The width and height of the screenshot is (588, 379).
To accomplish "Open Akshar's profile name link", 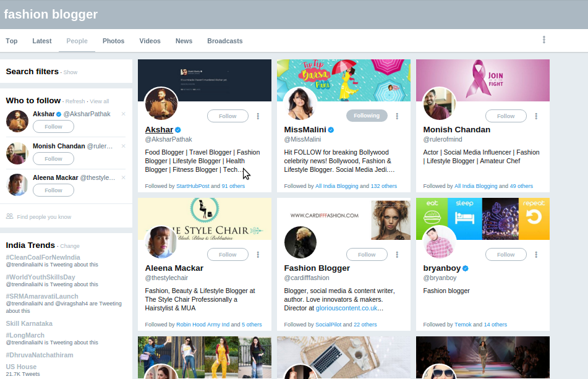I will tap(159, 130).
